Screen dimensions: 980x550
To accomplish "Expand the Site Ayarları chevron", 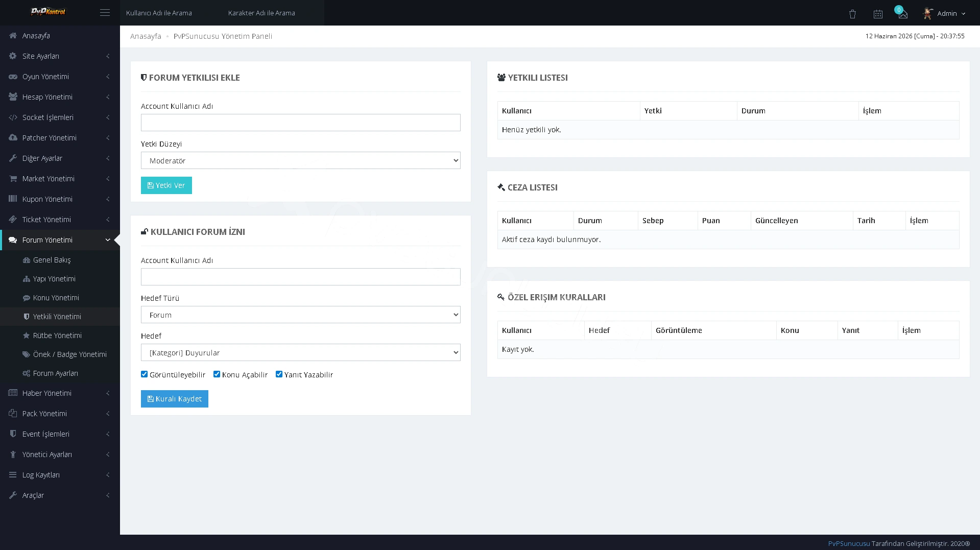I will pyautogui.click(x=108, y=56).
